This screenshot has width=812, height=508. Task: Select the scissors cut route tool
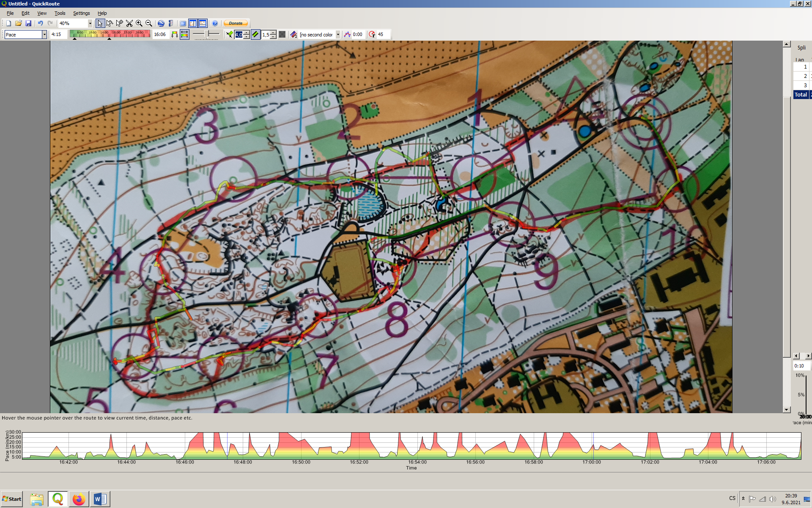tap(129, 23)
